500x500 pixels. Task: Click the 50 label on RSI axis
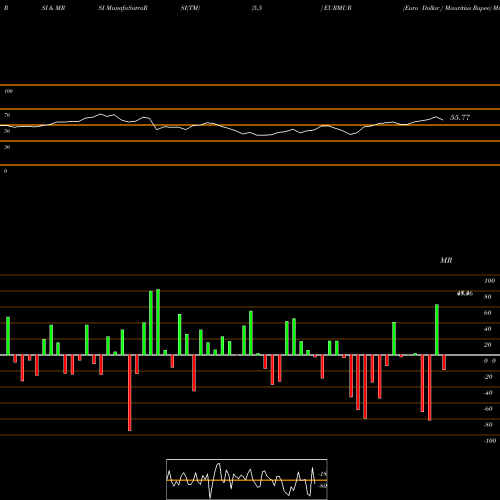7,131
